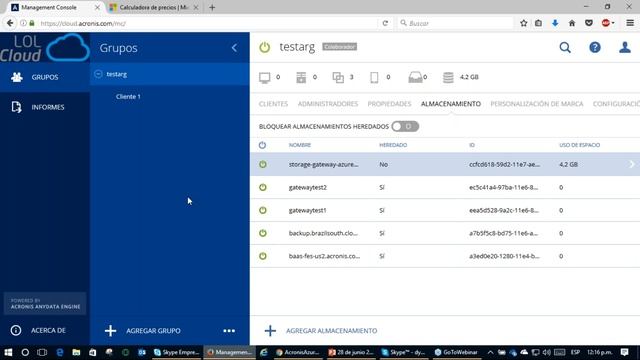Toggle Bloquear almacenamientos heredados switch

coord(405,127)
